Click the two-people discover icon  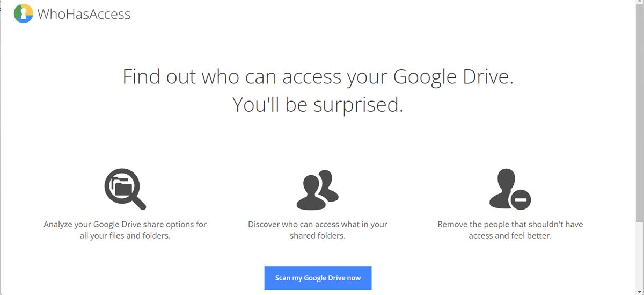click(x=317, y=190)
